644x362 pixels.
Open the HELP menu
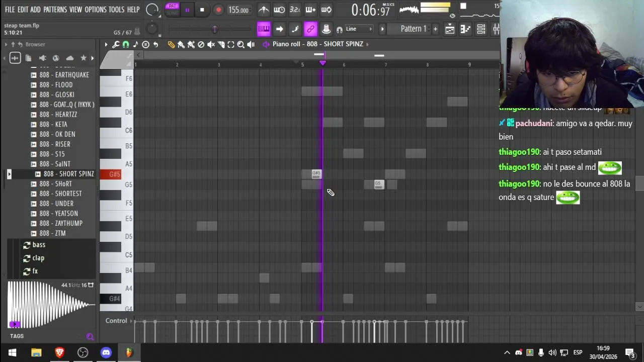[x=133, y=10]
